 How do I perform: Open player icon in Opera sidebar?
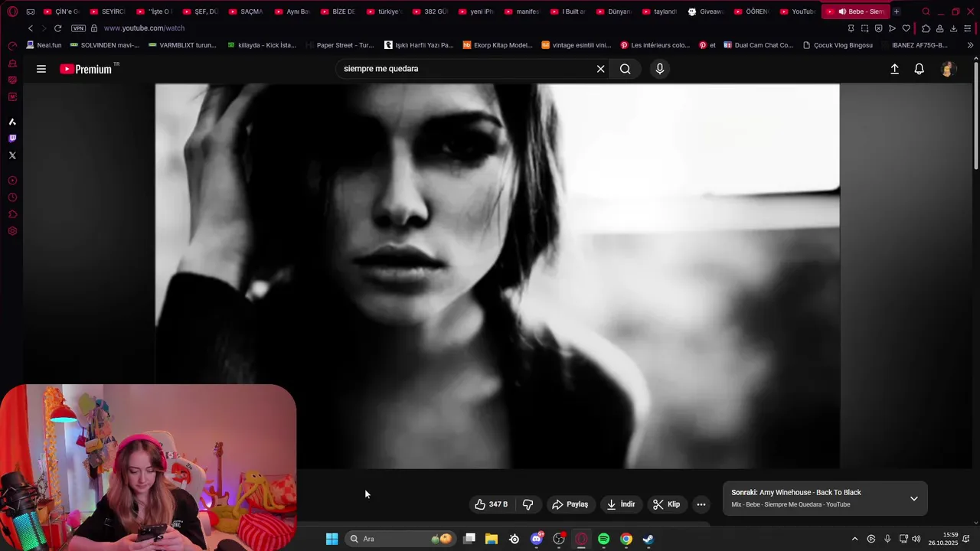click(12, 181)
